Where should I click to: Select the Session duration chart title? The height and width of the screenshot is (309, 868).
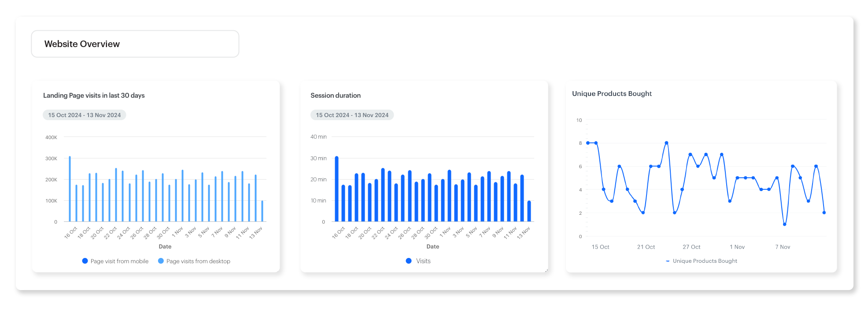pos(336,96)
